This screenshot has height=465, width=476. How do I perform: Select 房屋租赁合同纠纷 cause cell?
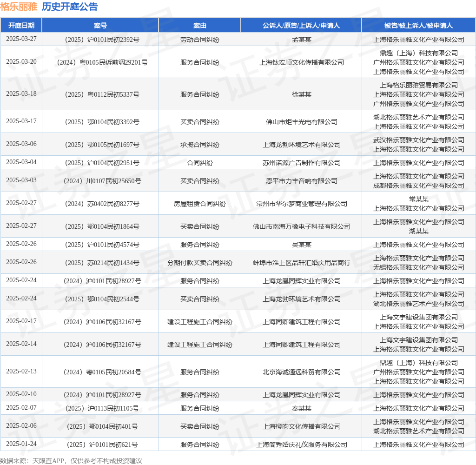tap(200, 204)
